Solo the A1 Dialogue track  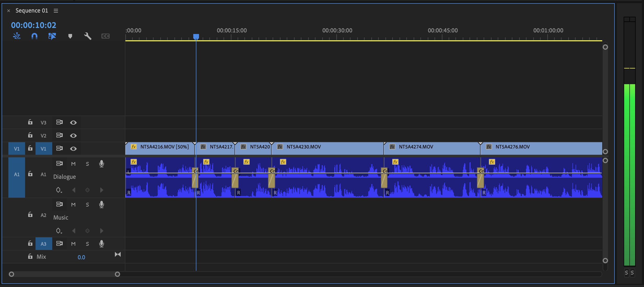[x=87, y=164]
